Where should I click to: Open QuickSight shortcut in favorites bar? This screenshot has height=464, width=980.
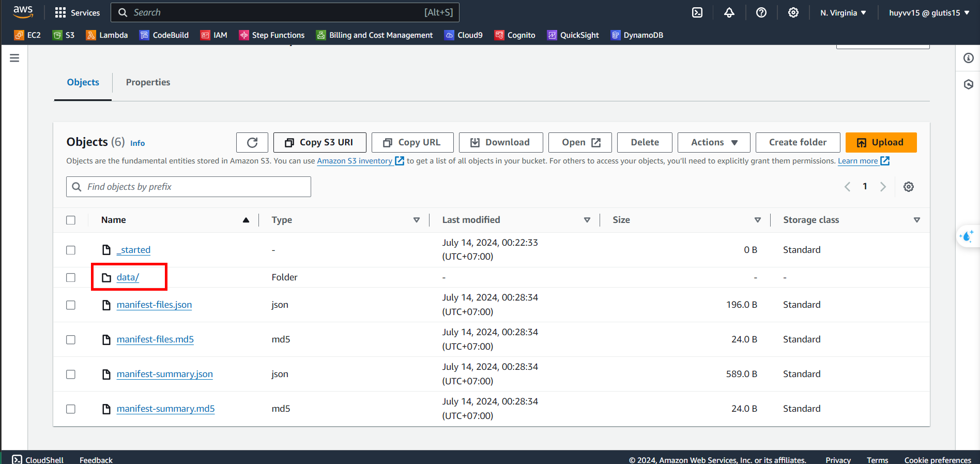[x=573, y=35]
